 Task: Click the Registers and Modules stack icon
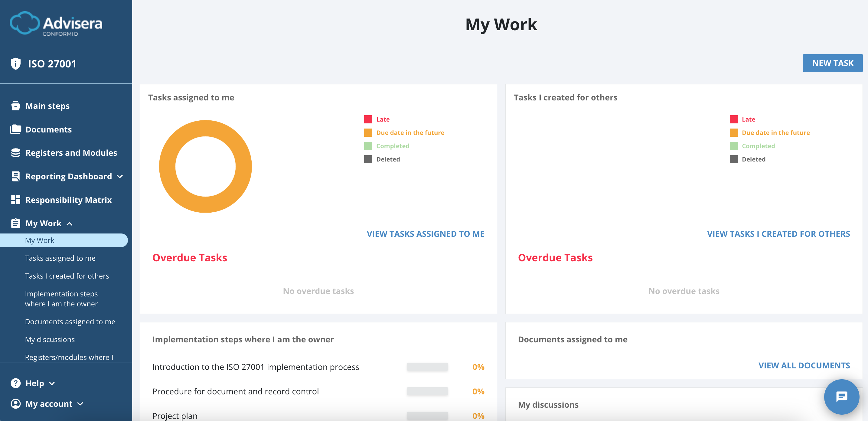coord(15,152)
